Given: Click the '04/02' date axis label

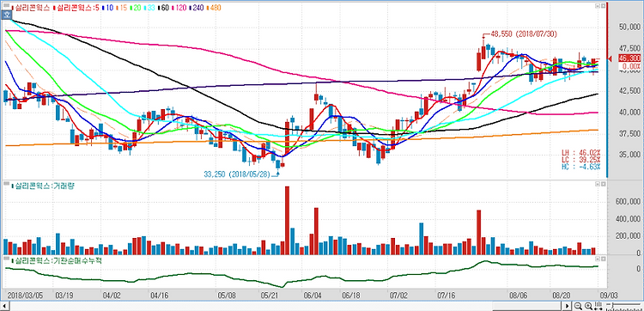Looking at the screenshot, I should click(x=111, y=295).
